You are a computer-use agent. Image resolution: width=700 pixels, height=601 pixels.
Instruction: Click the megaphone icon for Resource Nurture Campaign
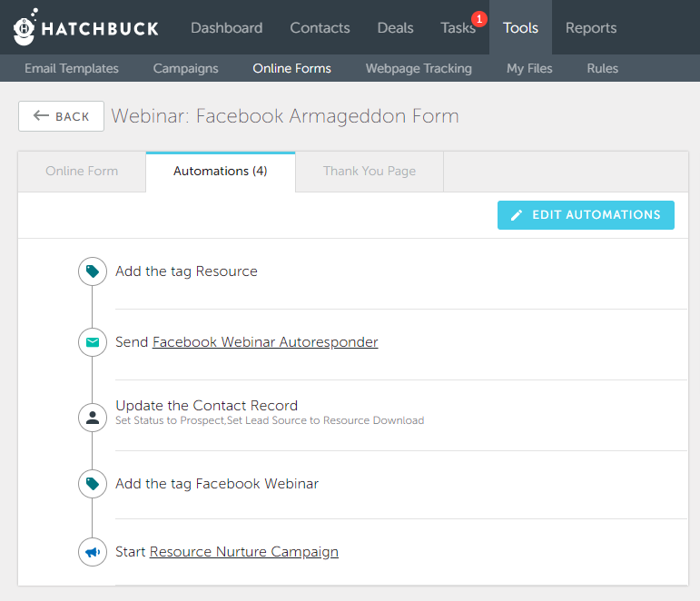[93, 552]
